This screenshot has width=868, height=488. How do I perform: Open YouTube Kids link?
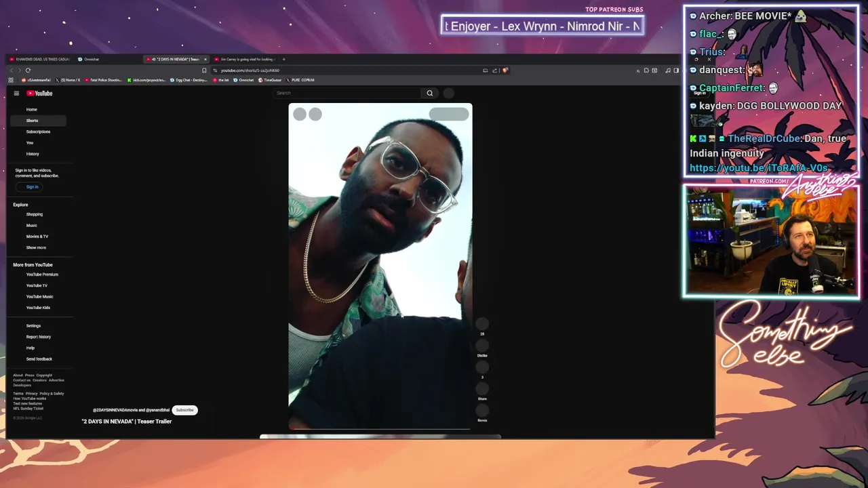pyautogui.click(x=38, y=308)
